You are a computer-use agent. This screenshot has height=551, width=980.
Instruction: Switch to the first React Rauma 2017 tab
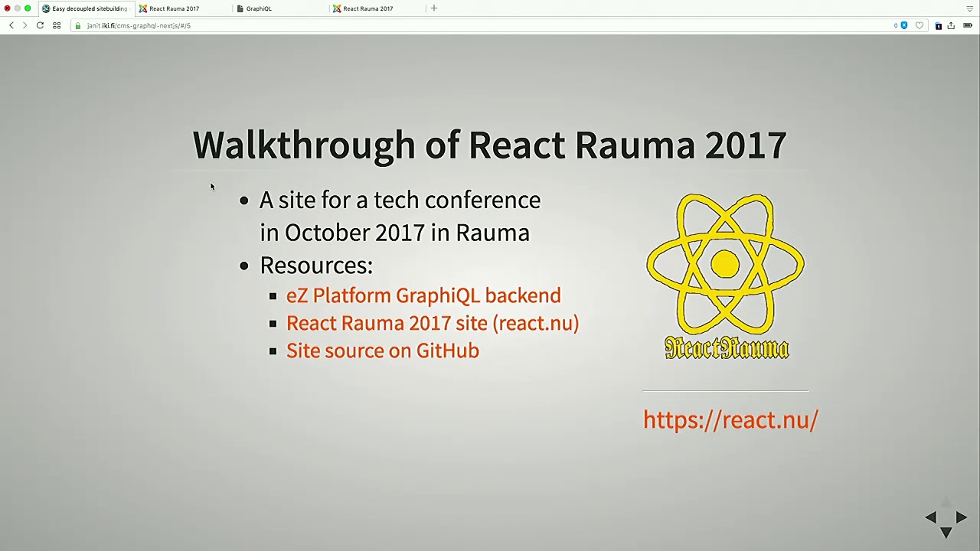tap(182, 8)
